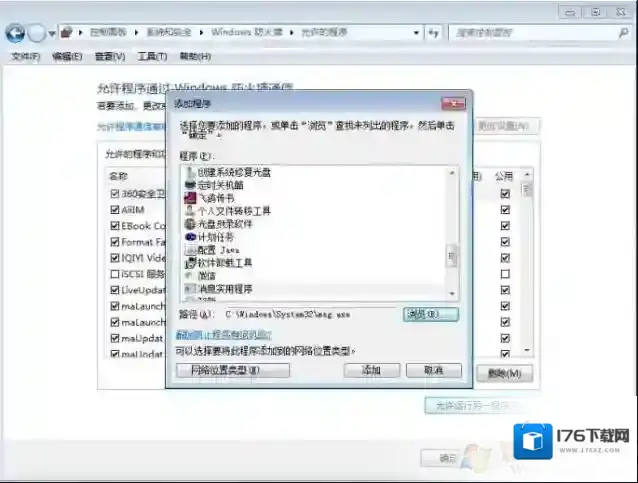Check the empty 公用 box in iSCSI row
The width and height of the screenshot is (638, 483).
pos(505,274)
